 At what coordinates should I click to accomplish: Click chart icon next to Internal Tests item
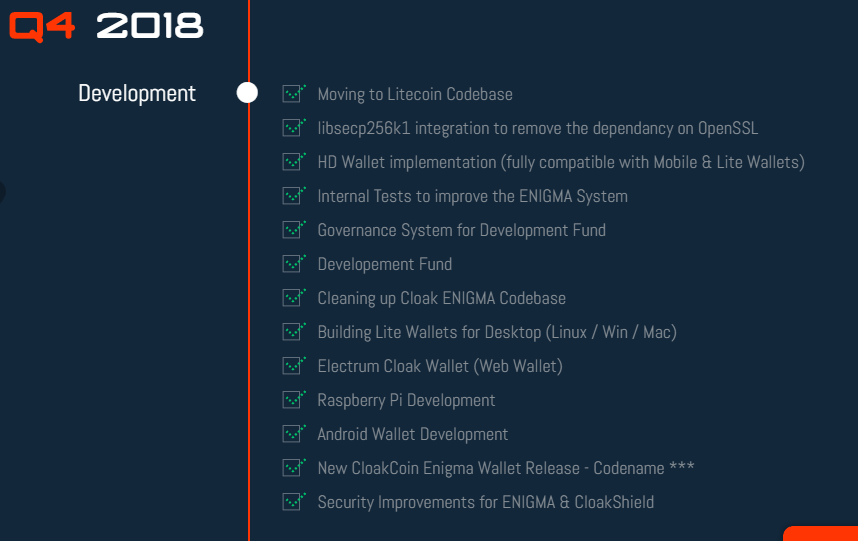[293, 195]
